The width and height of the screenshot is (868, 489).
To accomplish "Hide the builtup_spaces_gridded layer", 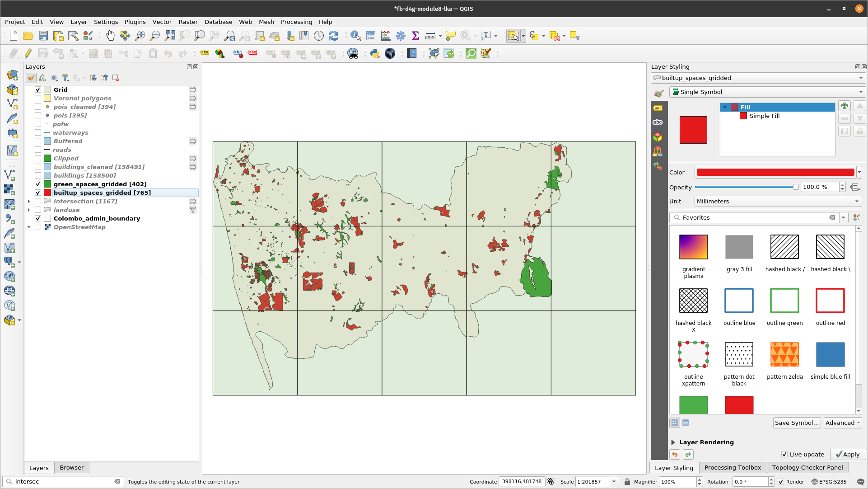I will pos(38,193).
